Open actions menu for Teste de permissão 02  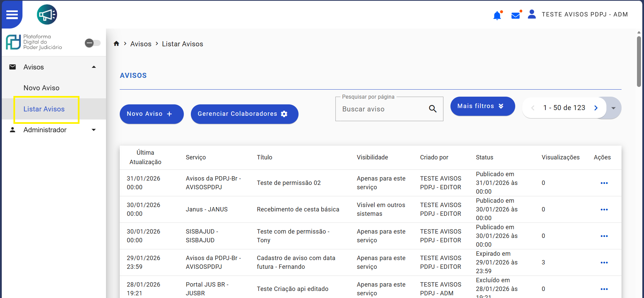point(604,183)
